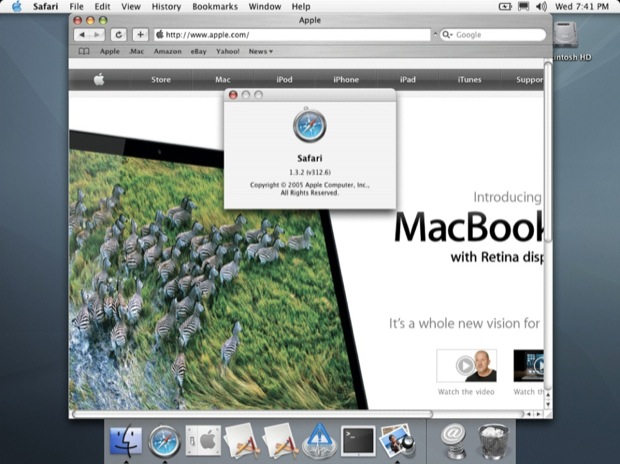
Task: Go to Mac in the site navigation
Action: coord(223,80)
